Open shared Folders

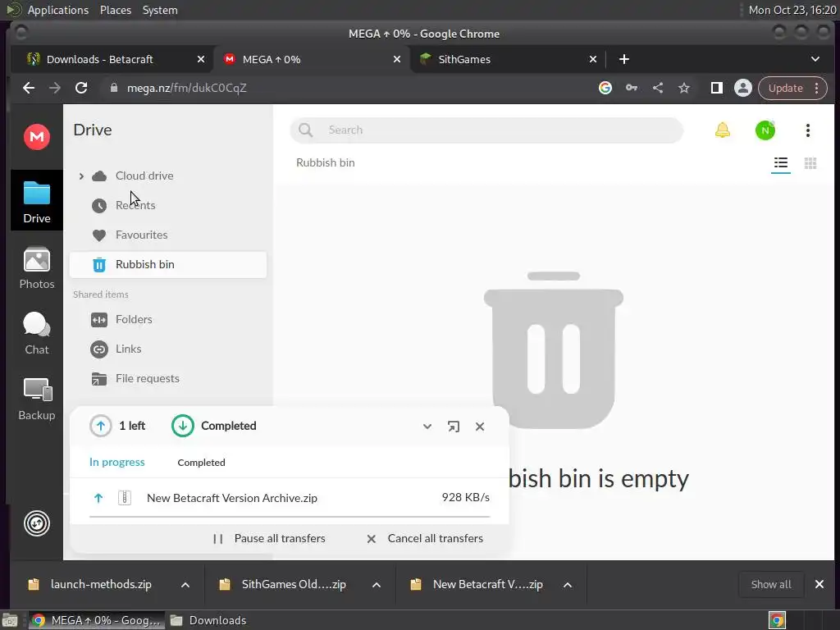[x=134, y=319]
